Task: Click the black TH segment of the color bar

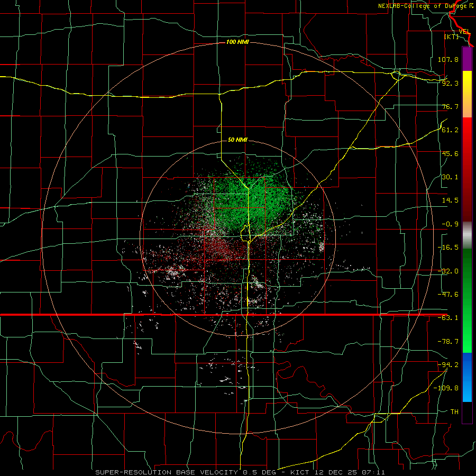Action: click(467, 412)
